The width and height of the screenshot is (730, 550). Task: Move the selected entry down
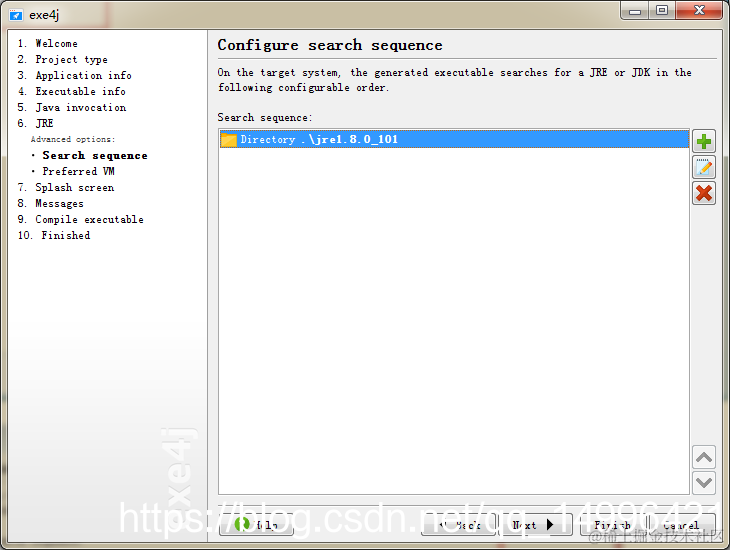(703, 482)
